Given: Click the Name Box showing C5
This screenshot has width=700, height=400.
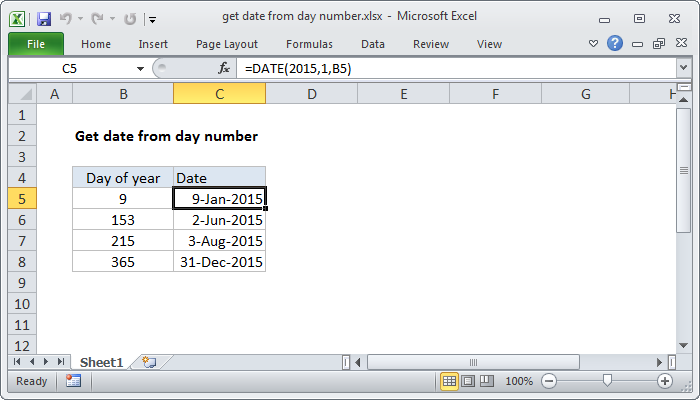Looking at the screenshot, I should tap(71, 69).
